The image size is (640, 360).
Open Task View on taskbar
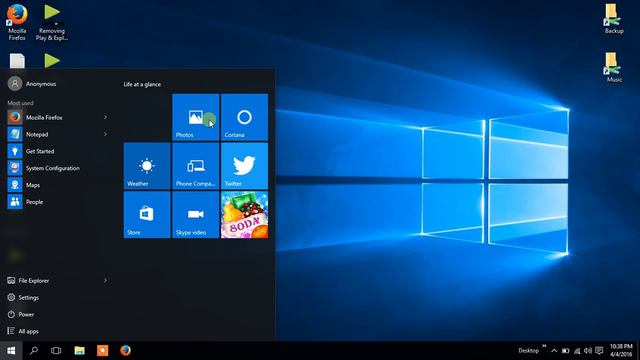pyautogui.click(x=56, y=351)
